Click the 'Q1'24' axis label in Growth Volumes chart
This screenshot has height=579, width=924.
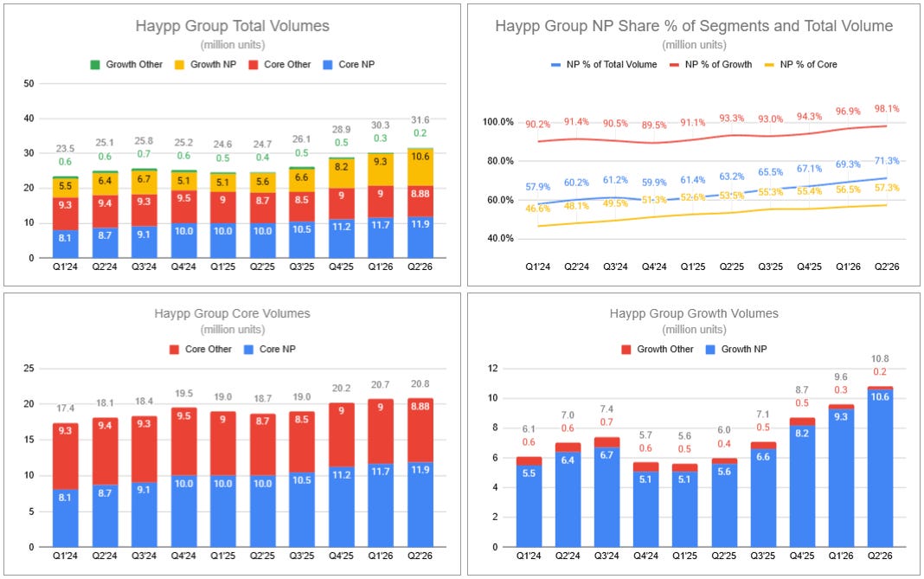(529, 556)
